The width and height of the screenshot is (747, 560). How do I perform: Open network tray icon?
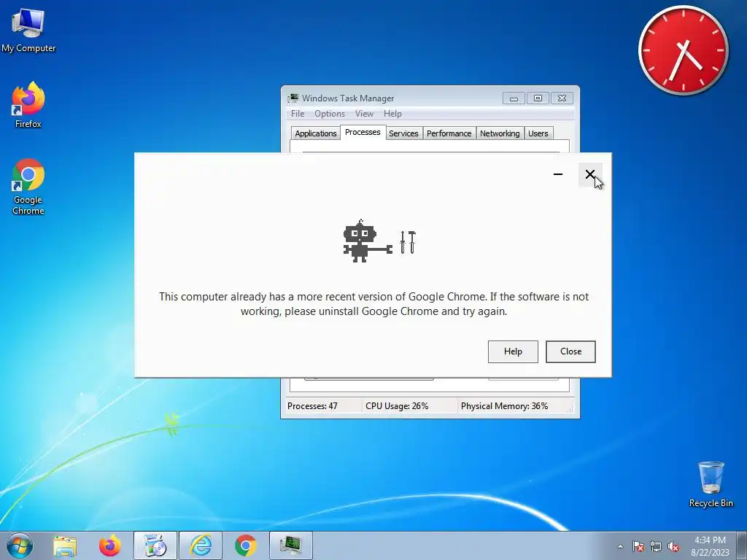(656, 546)
